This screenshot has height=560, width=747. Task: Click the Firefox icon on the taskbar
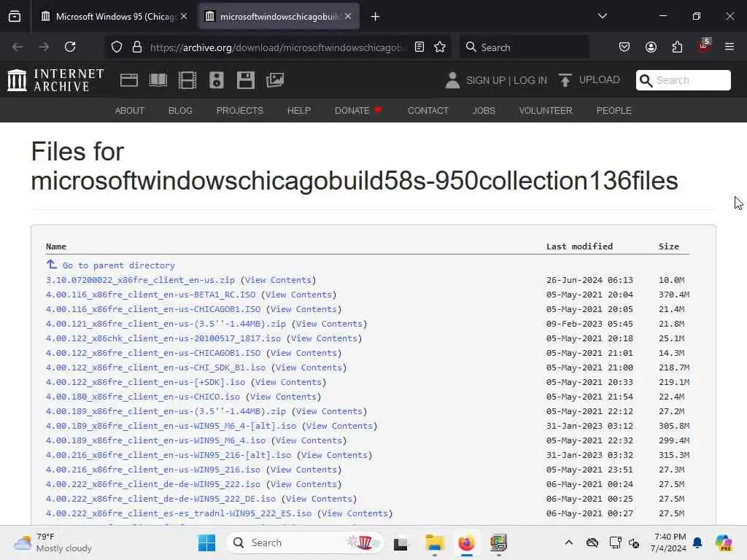[x=466, y=542]
